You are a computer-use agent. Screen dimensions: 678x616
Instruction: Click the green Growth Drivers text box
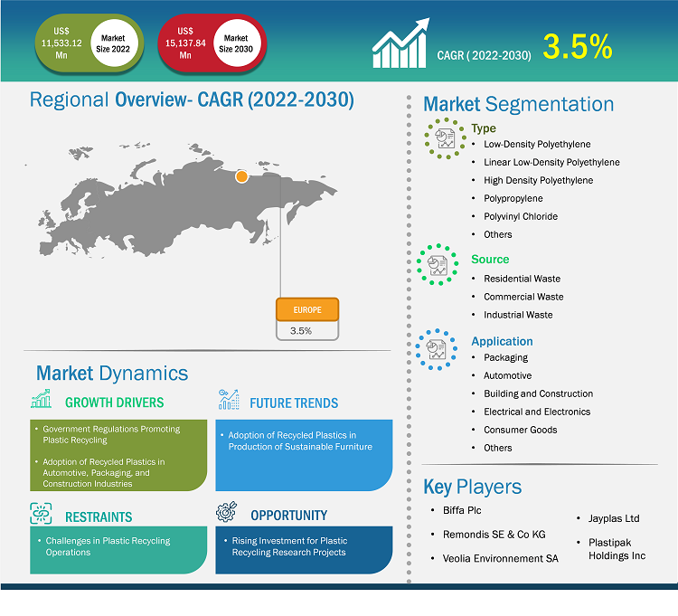118,456
